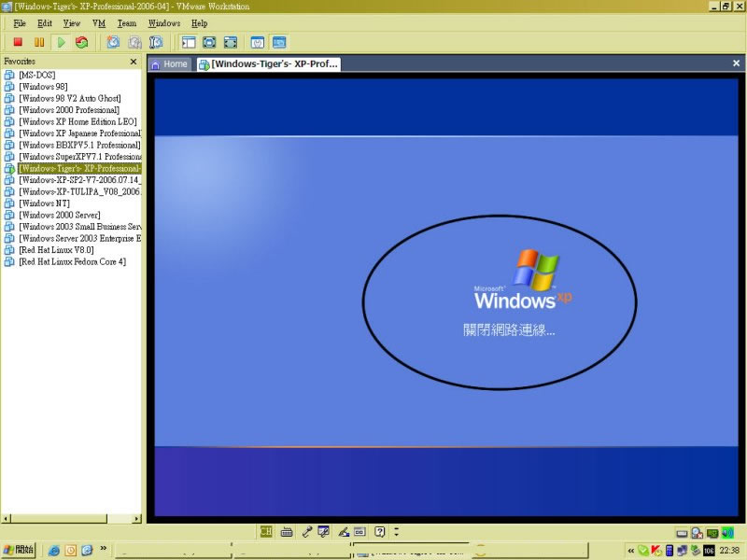Image resolution: width=747 pixels, height=560 pixels.
Task: Click the CH language bar indicator
Action: (x=266, y=531)
